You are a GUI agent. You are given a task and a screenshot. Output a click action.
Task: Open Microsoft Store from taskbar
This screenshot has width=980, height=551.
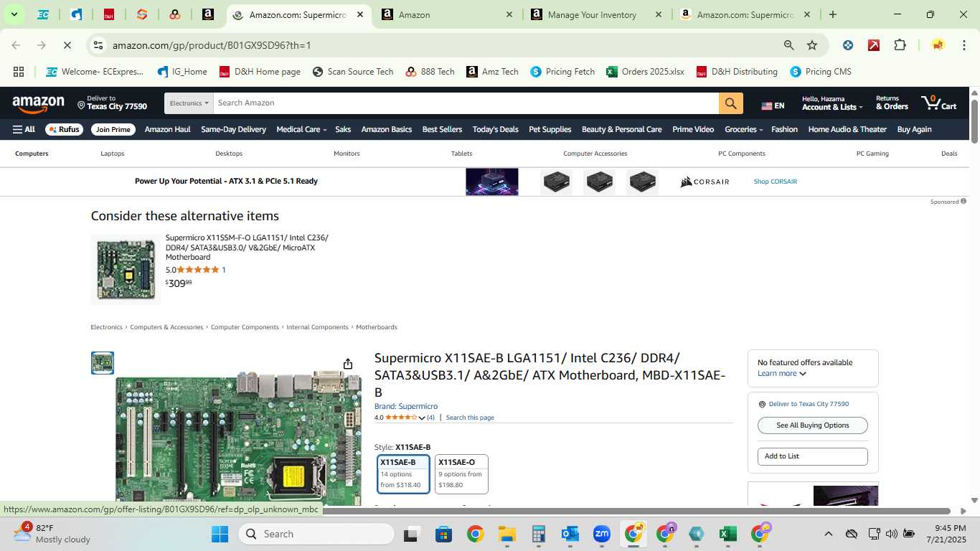(443, 534)
